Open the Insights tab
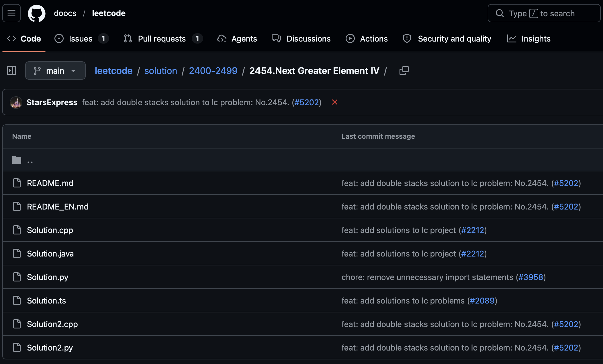The width and height of the screenshot is (603, 364). pos(529,39)
